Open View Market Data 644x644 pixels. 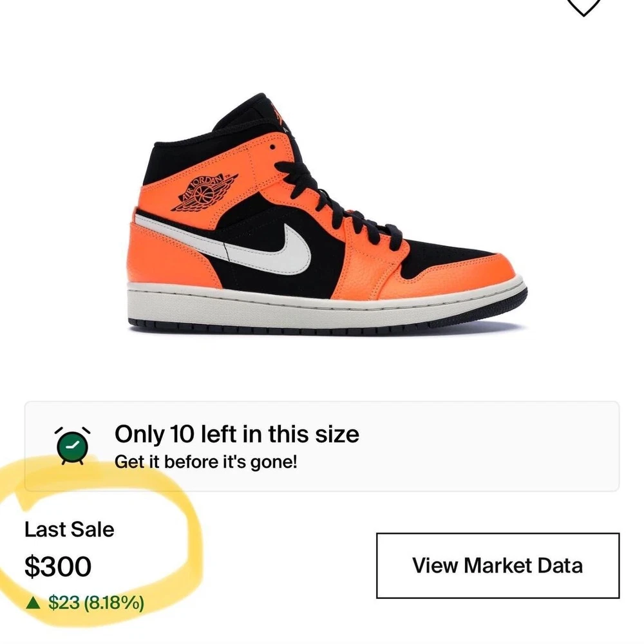[497, 565]
